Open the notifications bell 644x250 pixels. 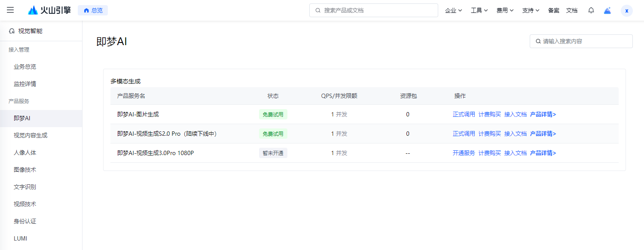pyautogui.click(x=591, y=10)
